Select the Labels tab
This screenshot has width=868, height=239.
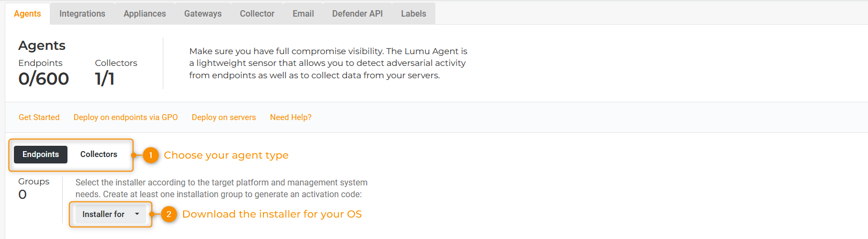point(413,14)
